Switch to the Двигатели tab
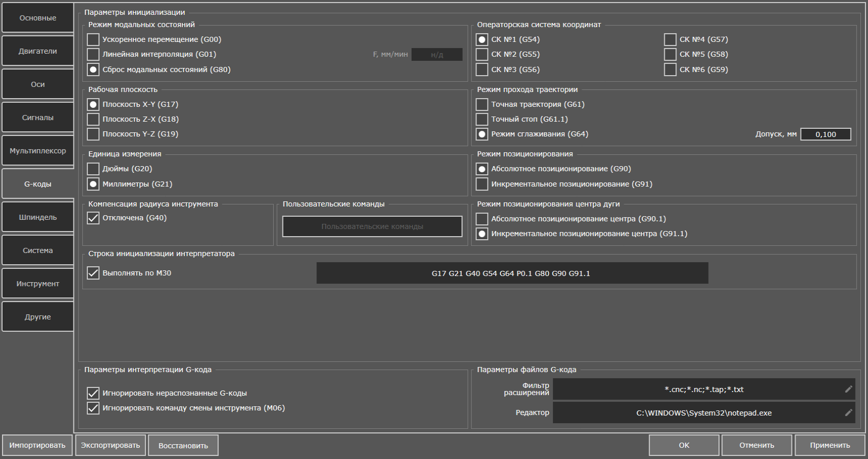Image resolution: width=868 pixels, height=459 pixels. 38,51
